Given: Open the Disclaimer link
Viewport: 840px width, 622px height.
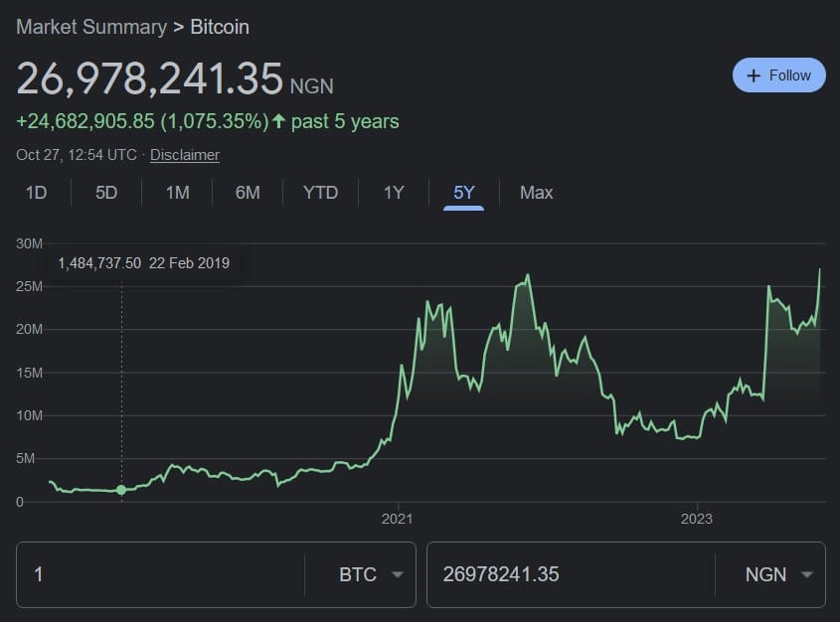Looking at the screenshot, I should click(185, 155).
